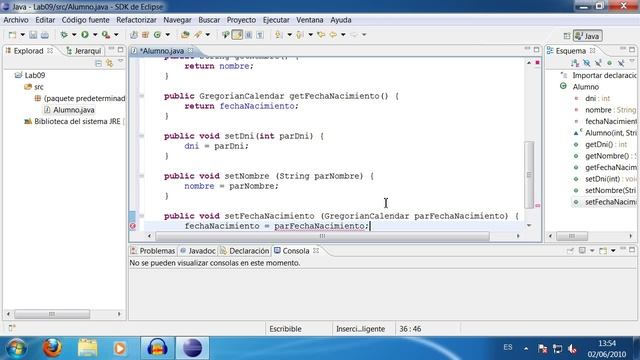Click the New Java Class icon
640x360 pixels.
point(157,35)
